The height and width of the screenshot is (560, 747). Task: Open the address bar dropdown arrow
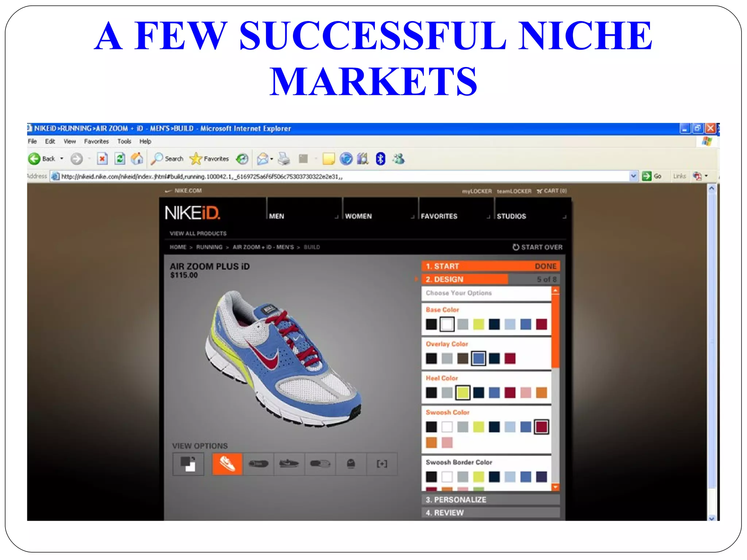pyautogui.click(x=634, y=176)
